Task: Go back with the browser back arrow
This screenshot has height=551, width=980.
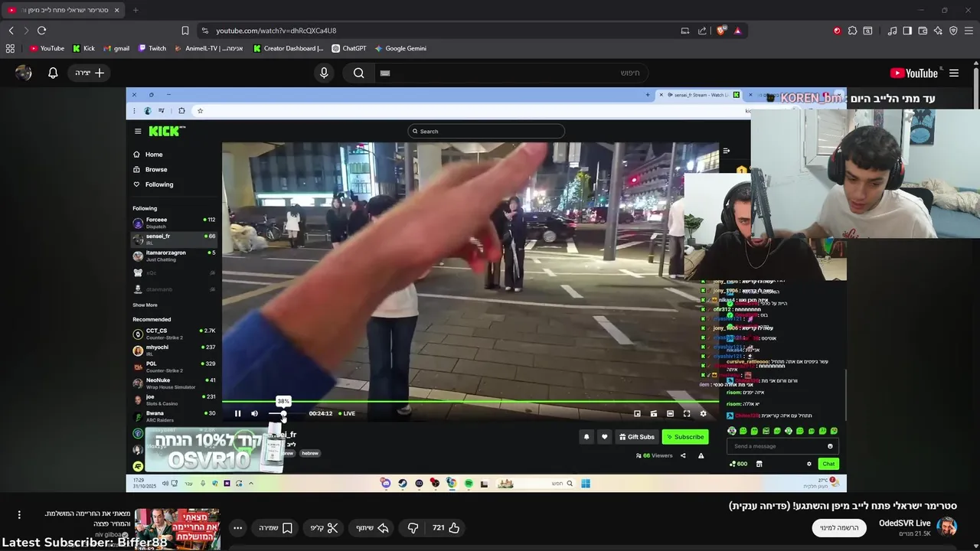Action: tap(11, 31)
